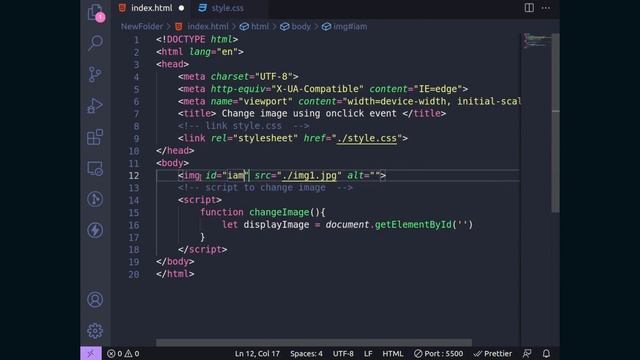This screenshot has width=640, height=360.
Task: Click the opening script tag on line 14
Action: tap(200, 200)
